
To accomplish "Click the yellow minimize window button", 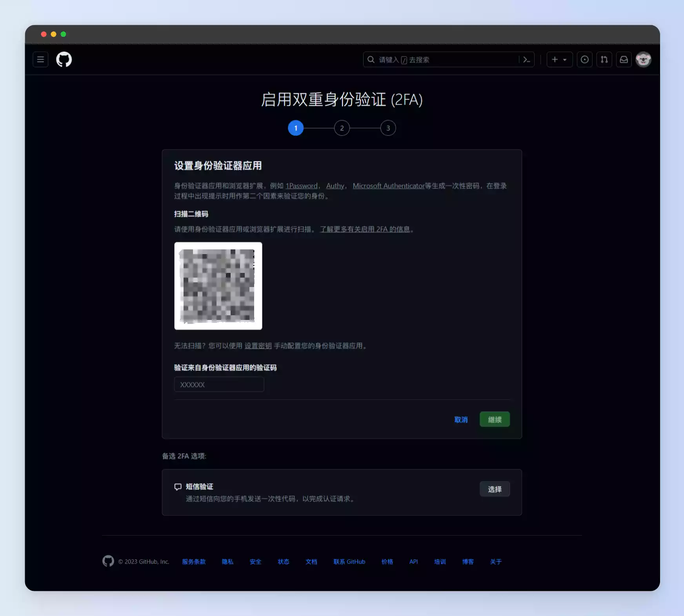I will click(53, 34).
